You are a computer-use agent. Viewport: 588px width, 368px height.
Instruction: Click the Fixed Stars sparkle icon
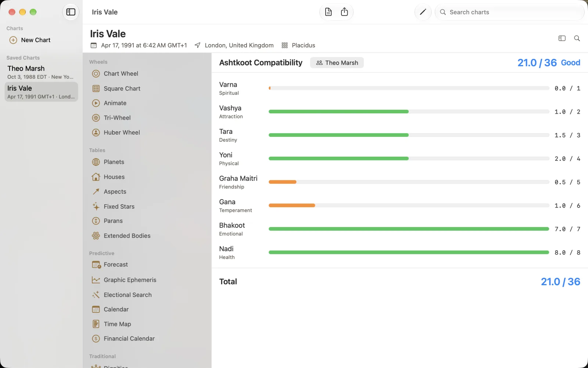(x=96, y=206)
